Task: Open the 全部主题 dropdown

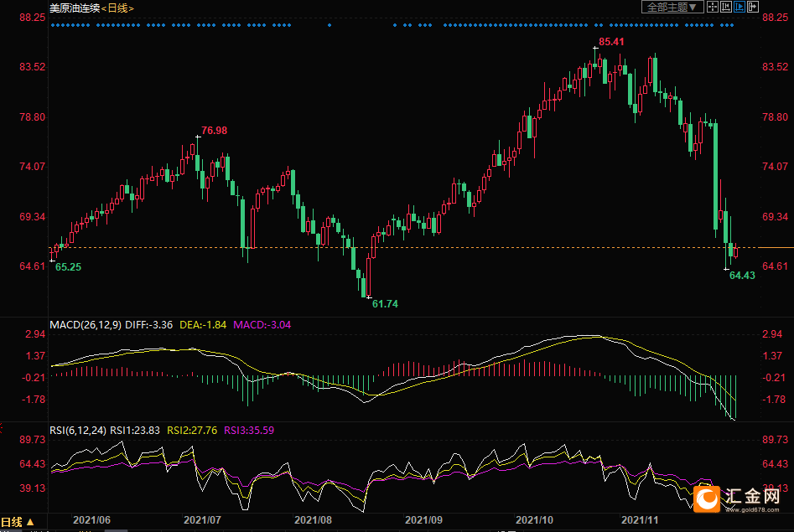Action: [x=672, y=8]
